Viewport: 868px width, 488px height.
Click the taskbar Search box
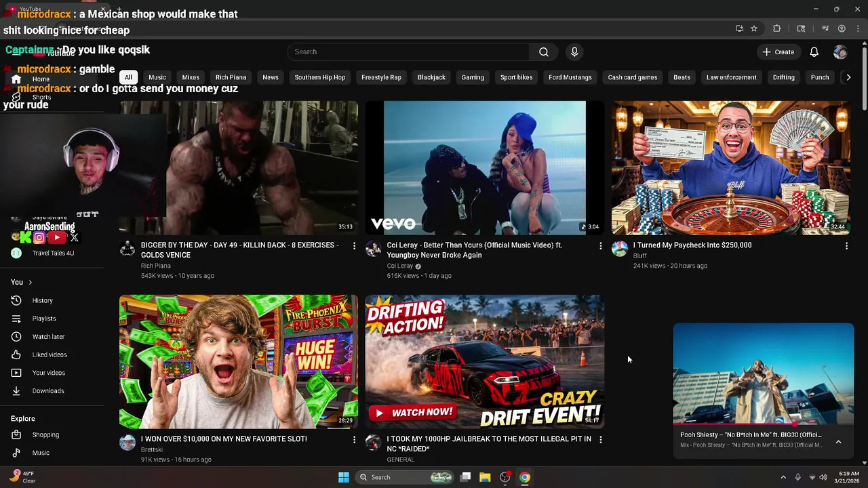(x=406, y=477)
